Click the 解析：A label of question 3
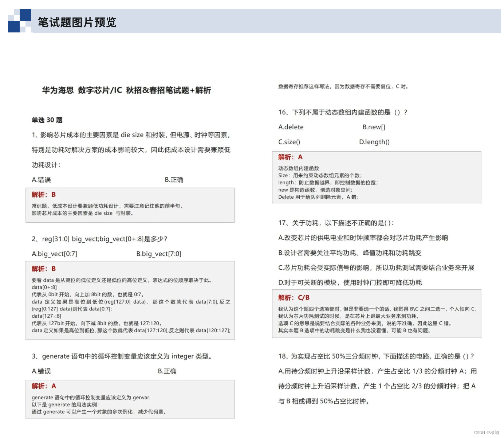 pos(44,386)
